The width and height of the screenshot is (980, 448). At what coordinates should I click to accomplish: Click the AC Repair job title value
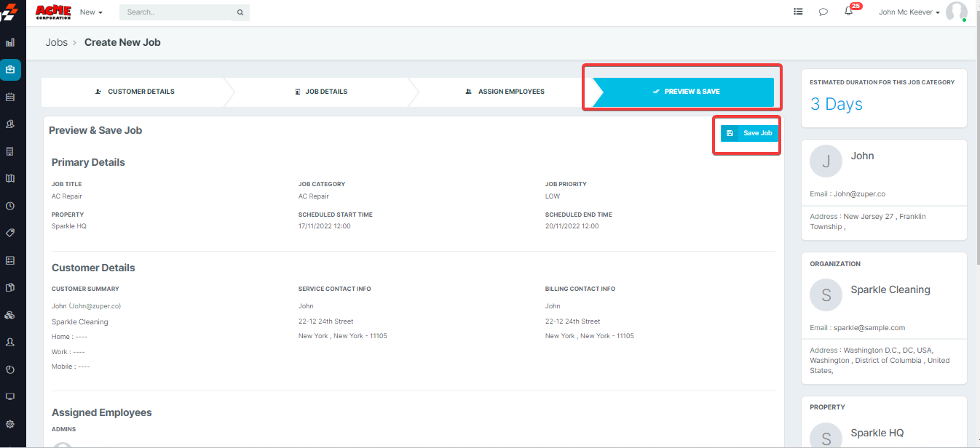coord(67,196)
